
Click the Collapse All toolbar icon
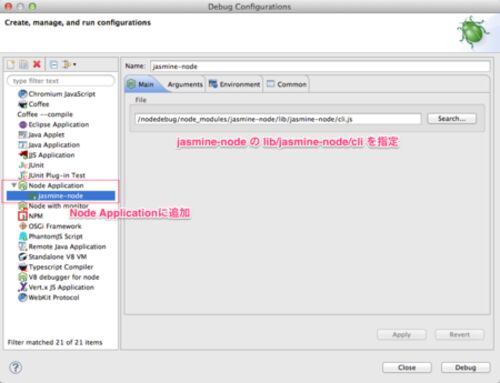53,64
